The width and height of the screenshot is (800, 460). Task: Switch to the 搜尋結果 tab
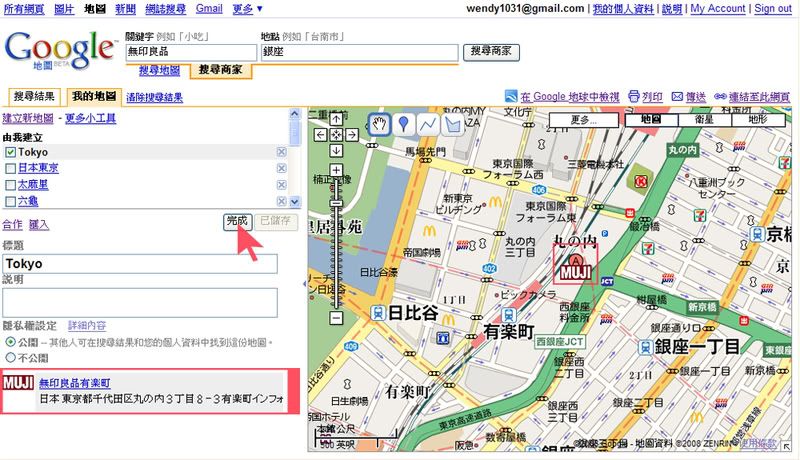click(x=34, y=97)
